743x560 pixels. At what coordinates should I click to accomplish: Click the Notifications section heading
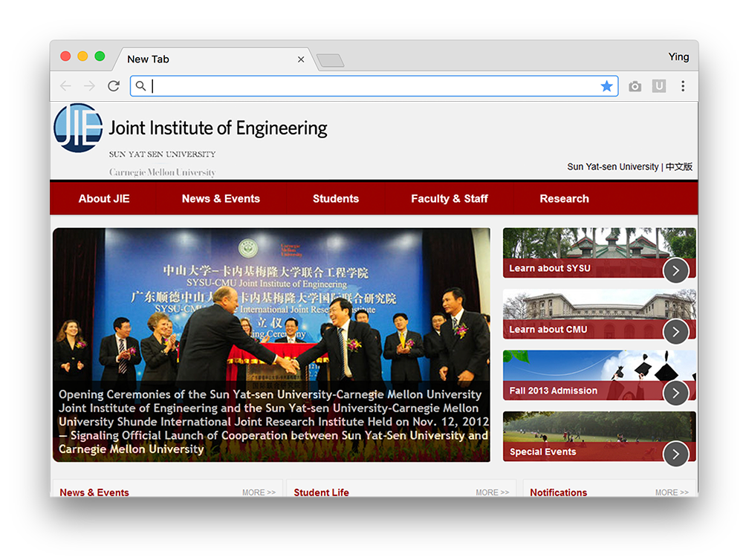pyautogui.click(x=558, y=492)
